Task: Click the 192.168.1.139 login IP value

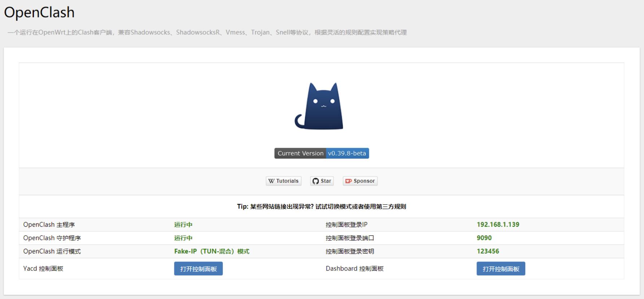Action: click(x=498, y=225)
